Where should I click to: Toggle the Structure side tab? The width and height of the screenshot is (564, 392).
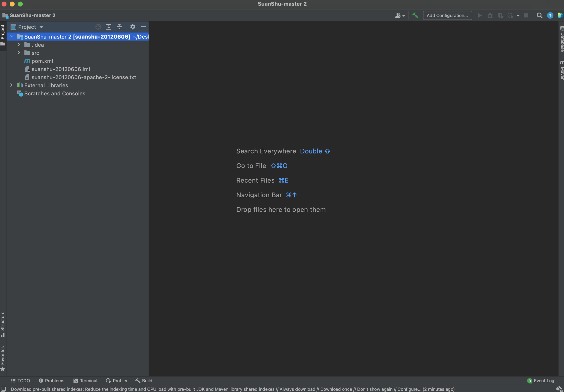3,324
